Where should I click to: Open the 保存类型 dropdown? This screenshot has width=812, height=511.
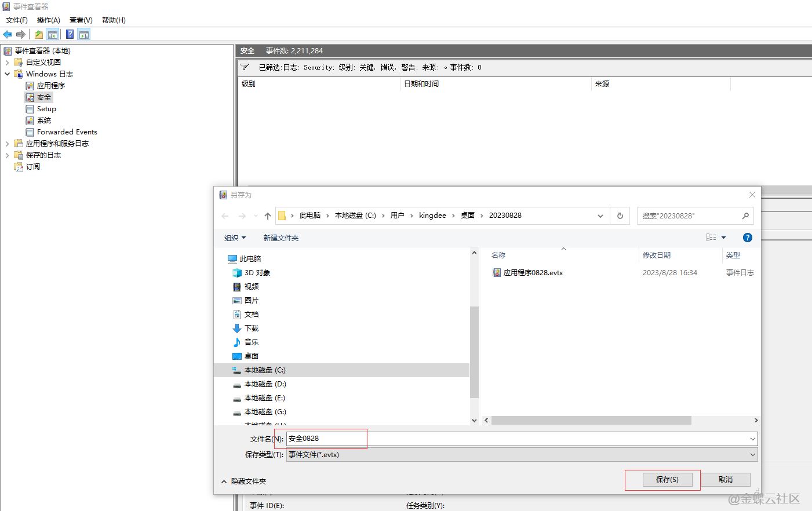tap(522, 455)
